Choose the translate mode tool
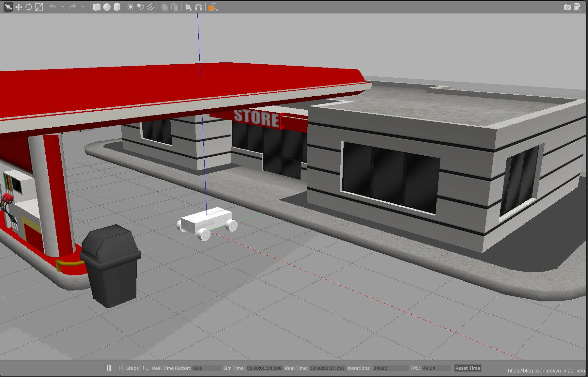Image resolution: width=588 pixels, height=377 pixels. (19, 7)
